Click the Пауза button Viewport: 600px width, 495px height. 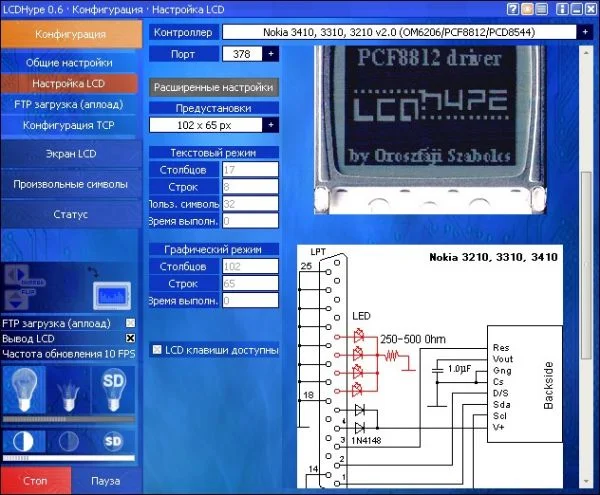pos(106,480)
